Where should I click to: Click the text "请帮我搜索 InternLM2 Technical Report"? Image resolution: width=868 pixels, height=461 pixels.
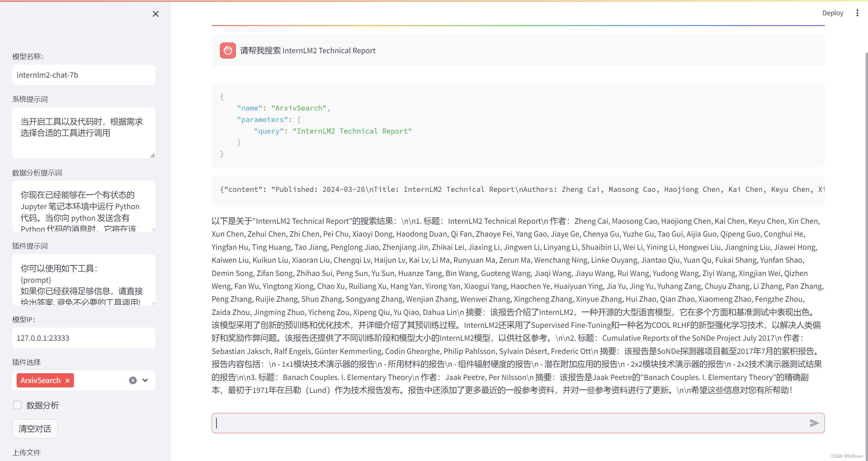(x=308, y=51)
